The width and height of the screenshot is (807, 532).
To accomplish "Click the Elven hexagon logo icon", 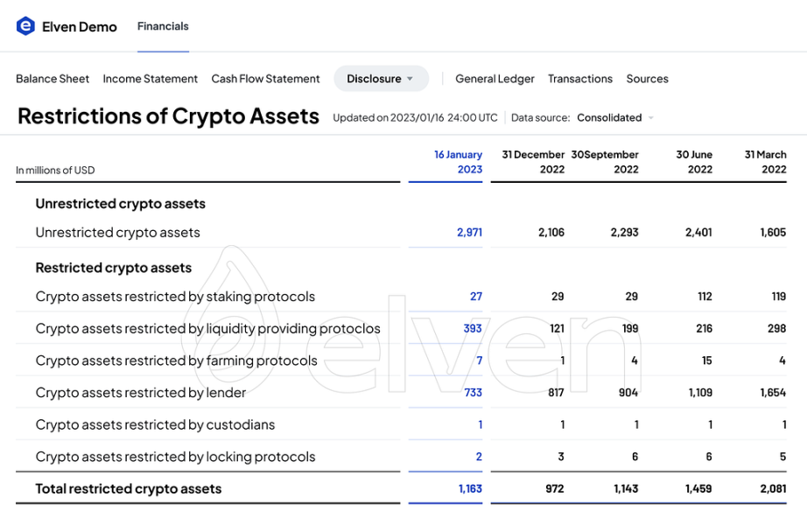I will tap(25, 26).
